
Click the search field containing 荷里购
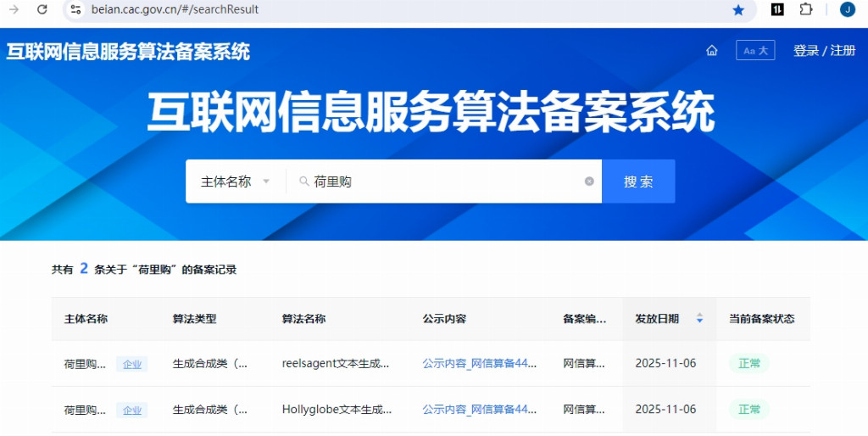coord(441,182)
